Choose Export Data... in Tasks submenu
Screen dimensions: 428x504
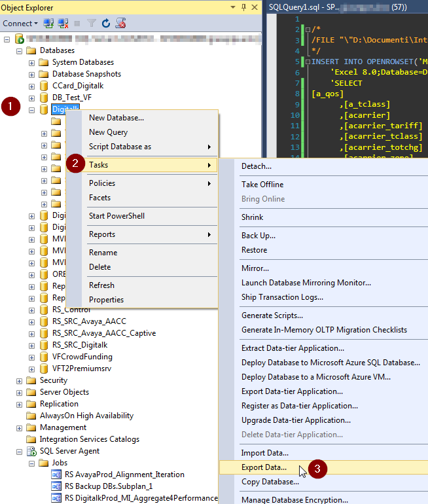(323, 467)
